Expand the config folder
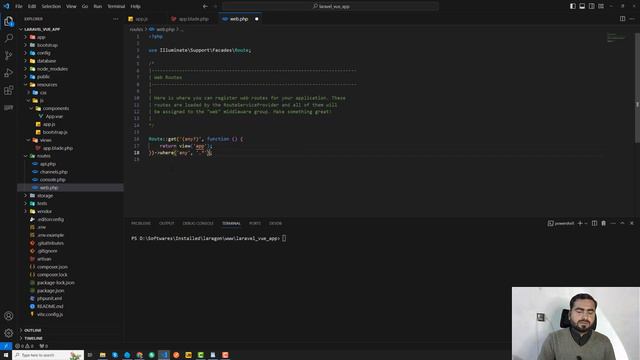Viewport: 640px width, 360px height. pos(44,53)
